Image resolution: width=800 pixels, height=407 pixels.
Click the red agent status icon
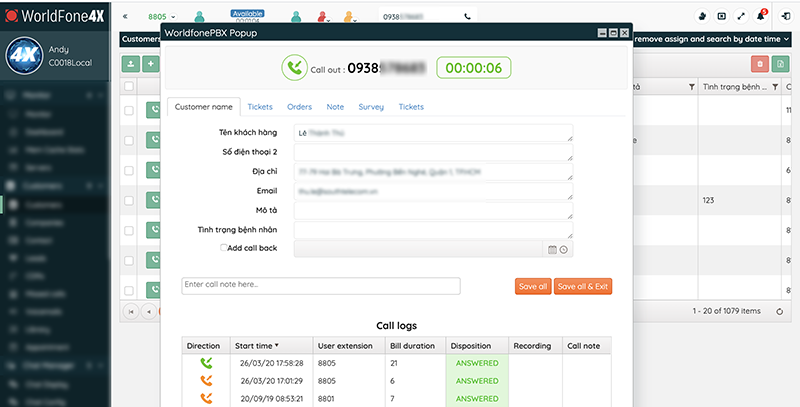tap(322, 17)
